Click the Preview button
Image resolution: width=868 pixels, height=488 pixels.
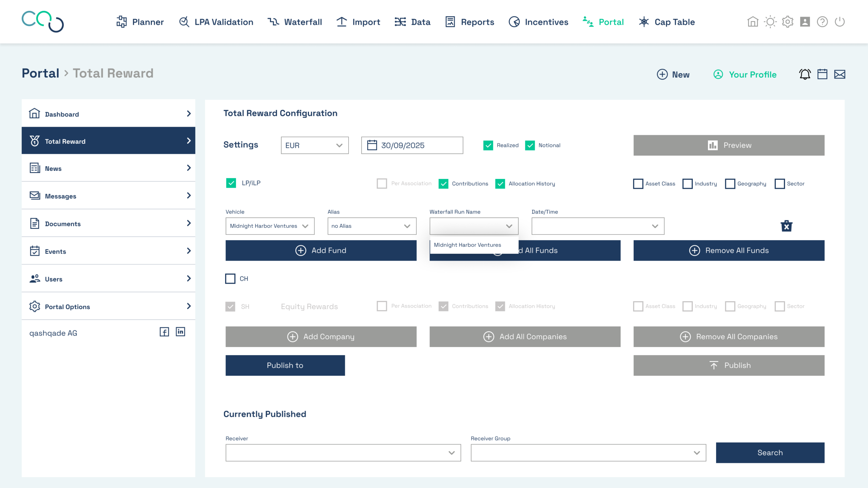point(729,145)
